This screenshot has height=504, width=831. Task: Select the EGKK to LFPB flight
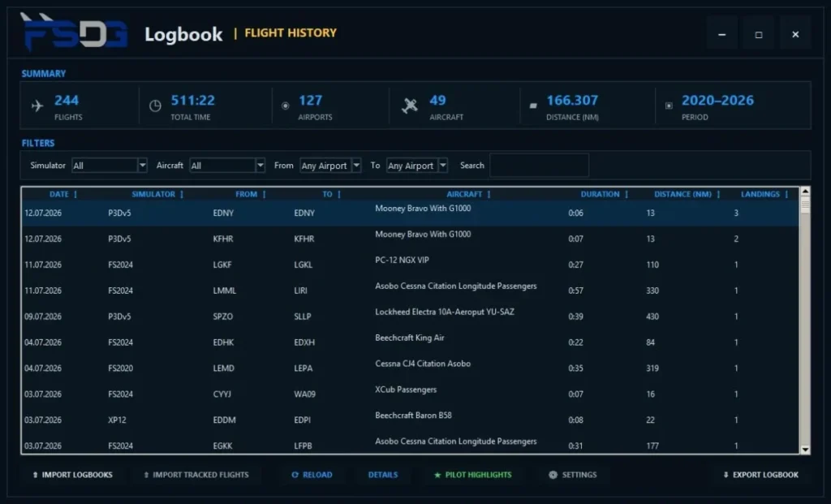pyautogui.click(x=410, y=444)
